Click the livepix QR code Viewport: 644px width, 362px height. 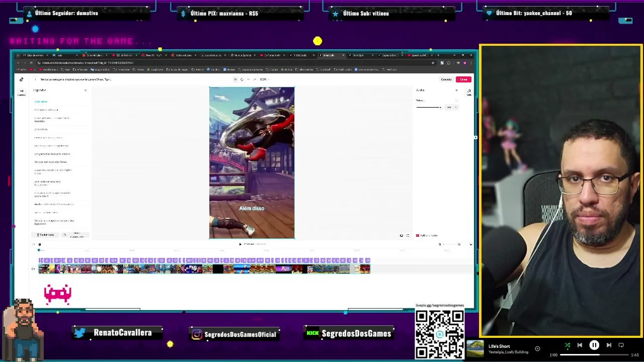[x=440, y=334]
